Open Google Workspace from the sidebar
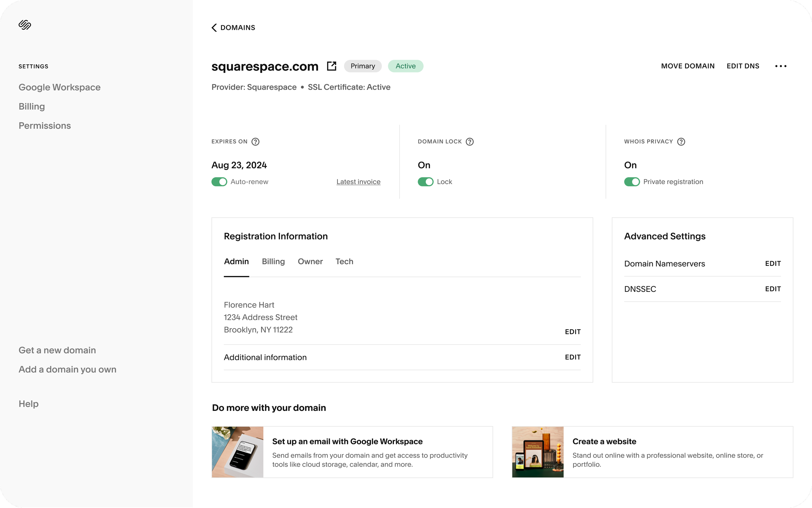Screen dimensions: 812x508 60,87
